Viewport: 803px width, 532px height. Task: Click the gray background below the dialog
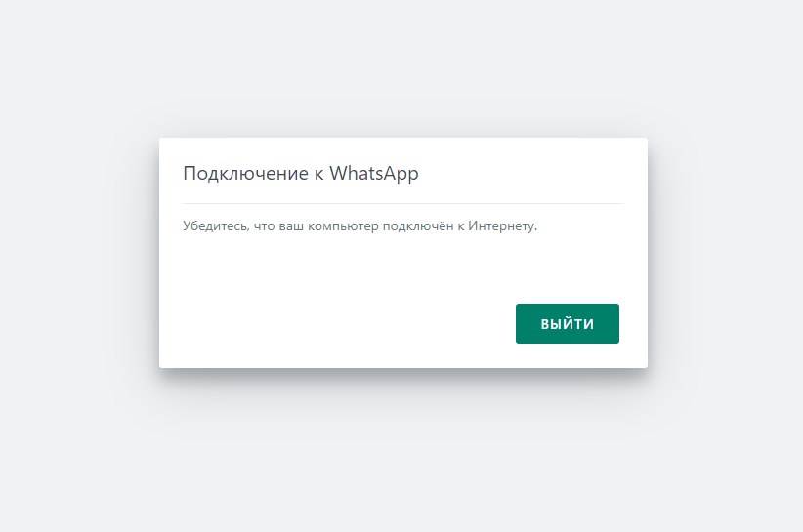[x=403, y=455]
